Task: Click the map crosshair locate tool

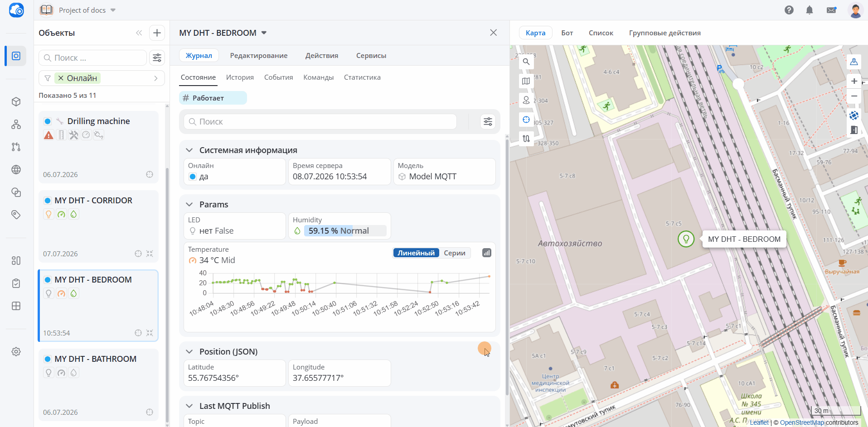Action: (526, 120)
